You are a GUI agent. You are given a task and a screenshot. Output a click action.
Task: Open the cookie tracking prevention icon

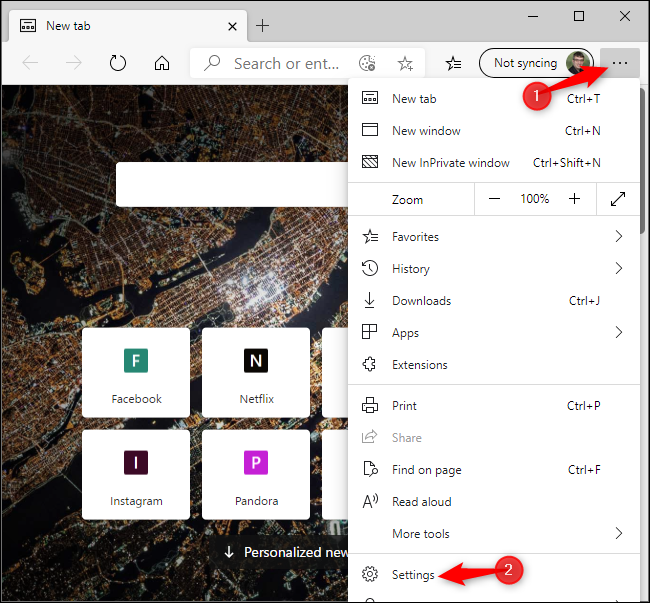pyautogui.click(x=367, y=63)
